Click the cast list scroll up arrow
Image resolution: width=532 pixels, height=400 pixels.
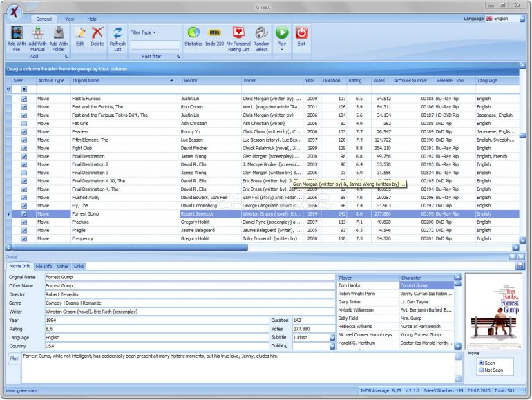click(x=457, y=277)
